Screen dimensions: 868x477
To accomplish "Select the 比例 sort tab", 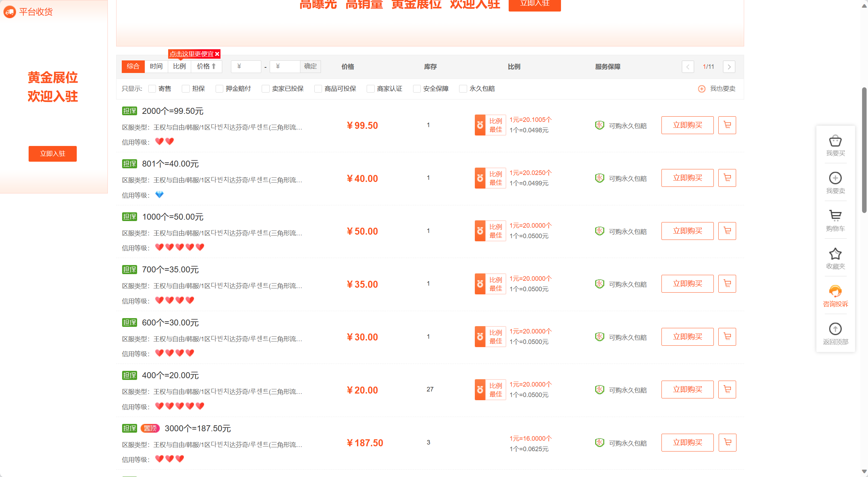I will tap(179, 66).
